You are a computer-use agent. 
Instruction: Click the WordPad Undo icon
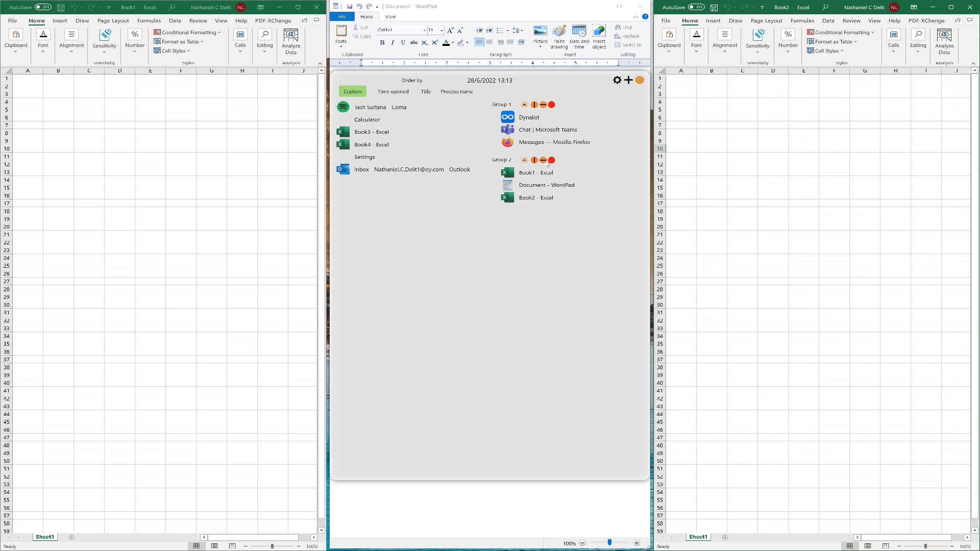[x=359, y=7]
